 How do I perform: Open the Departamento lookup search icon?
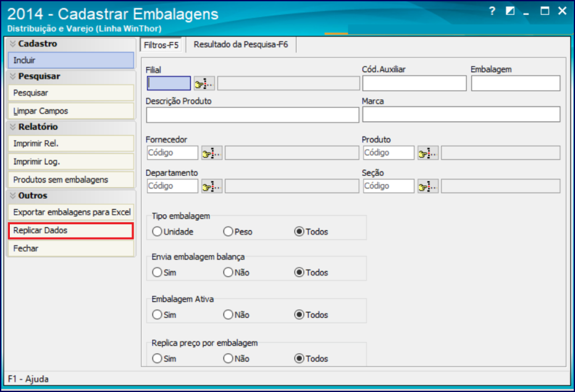point(212,186)
